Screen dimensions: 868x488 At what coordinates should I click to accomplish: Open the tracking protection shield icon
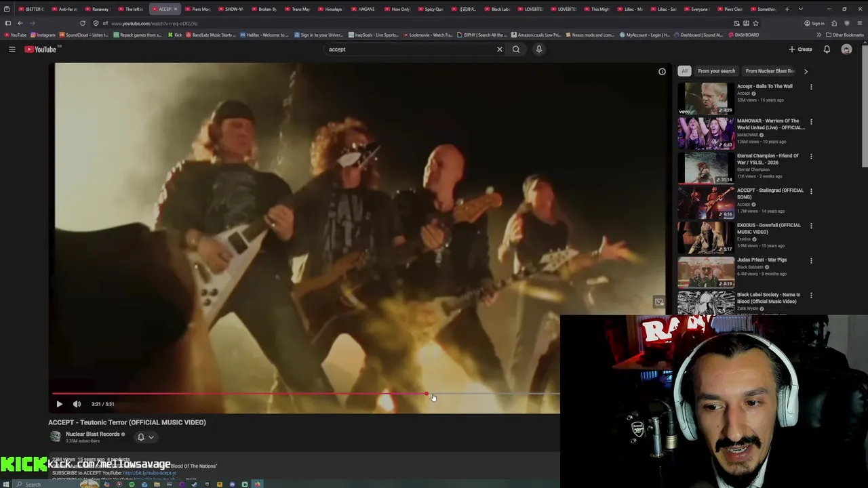tap(96, 23)
